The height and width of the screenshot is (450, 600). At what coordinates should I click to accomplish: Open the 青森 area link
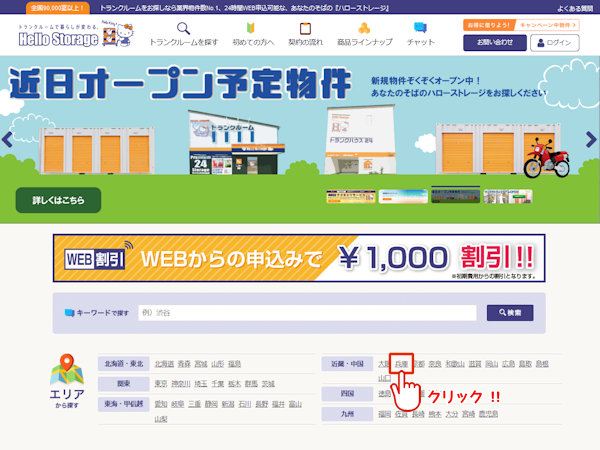pos(184,364)
